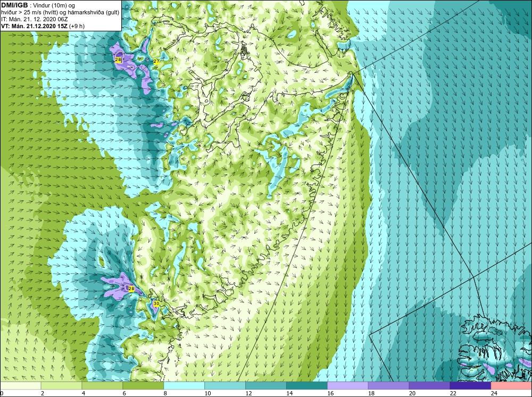Click the 'VT: Mán. 21.12.2020 15Z' valid time

pyautogui.click(x=34, y=26)
